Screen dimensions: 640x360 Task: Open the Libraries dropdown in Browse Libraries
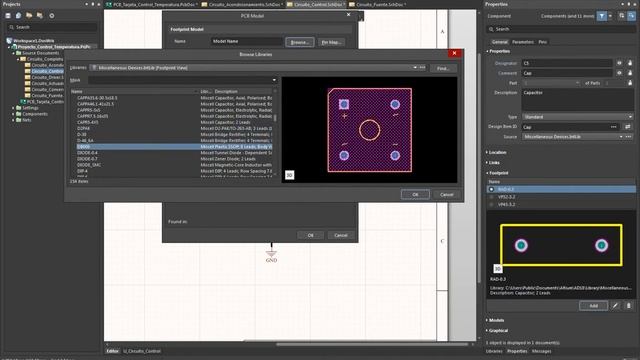pyautogui.click(x=415, y=68)
